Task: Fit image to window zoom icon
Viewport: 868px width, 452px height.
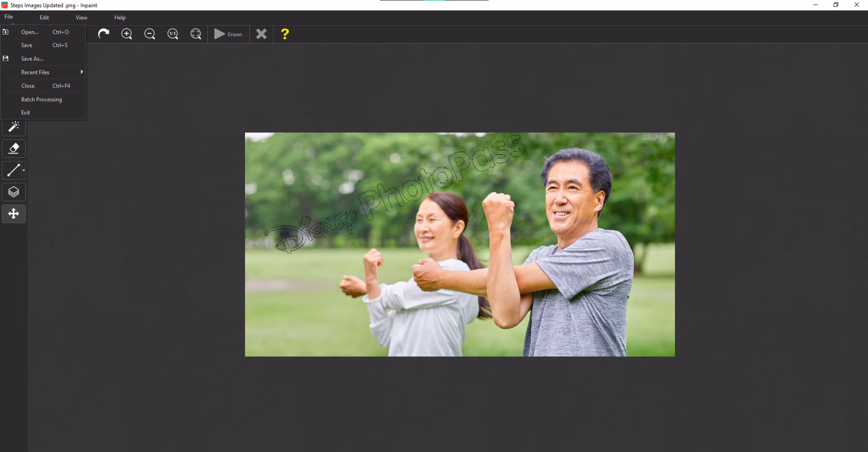Action: click(x=196, y=34)
